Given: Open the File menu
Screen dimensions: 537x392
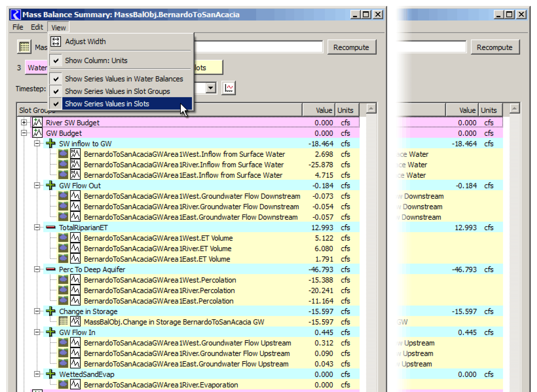Looking at the screenshot, I should point(18,27).
